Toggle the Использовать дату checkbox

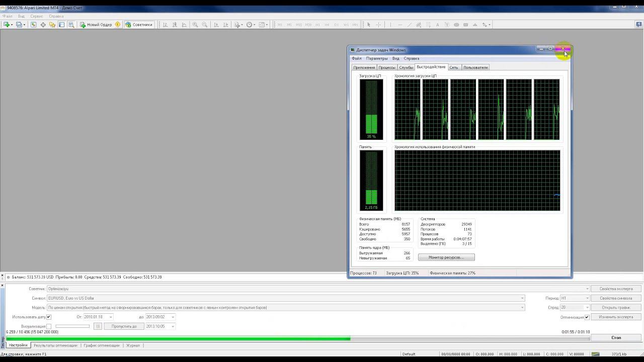[x=49, y=317]
